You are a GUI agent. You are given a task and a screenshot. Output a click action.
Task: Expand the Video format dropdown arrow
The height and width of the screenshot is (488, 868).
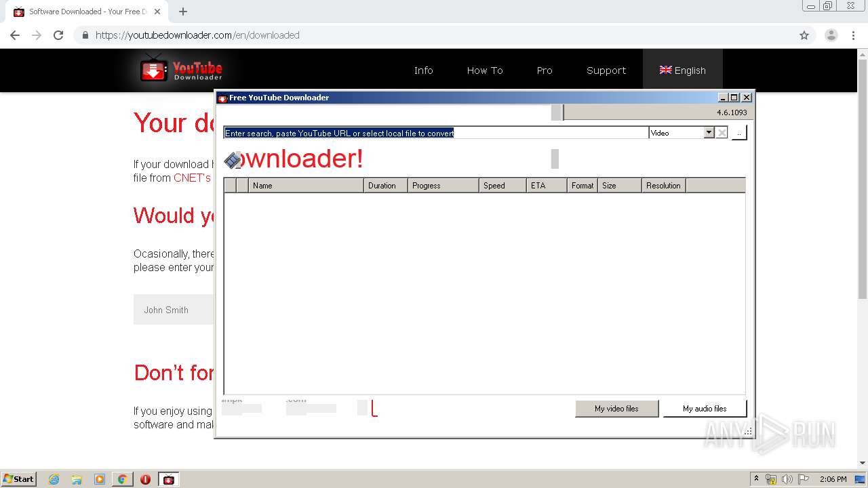pyautogui.click(x=709, y=133)
